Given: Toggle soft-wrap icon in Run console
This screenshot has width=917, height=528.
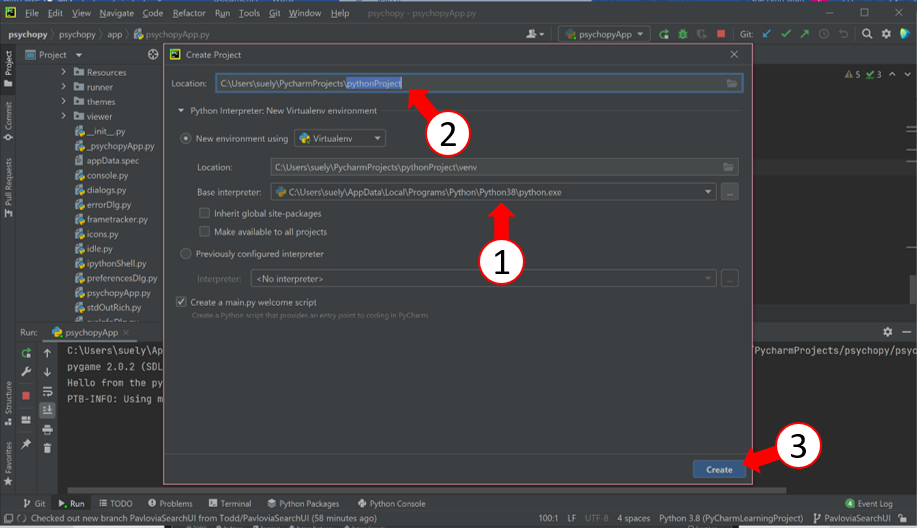Looking at the screenshot, I should pyautogui.click(x=47, y=391).
